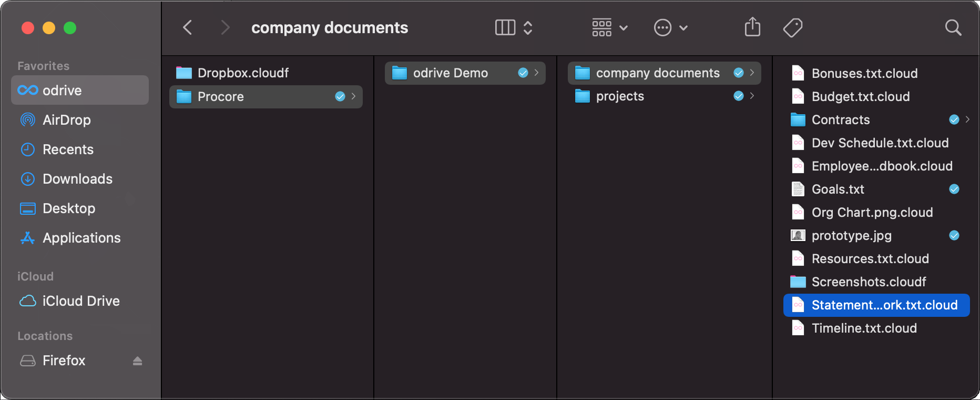Select Downloads in the sidebar

(x=77, y=179)
